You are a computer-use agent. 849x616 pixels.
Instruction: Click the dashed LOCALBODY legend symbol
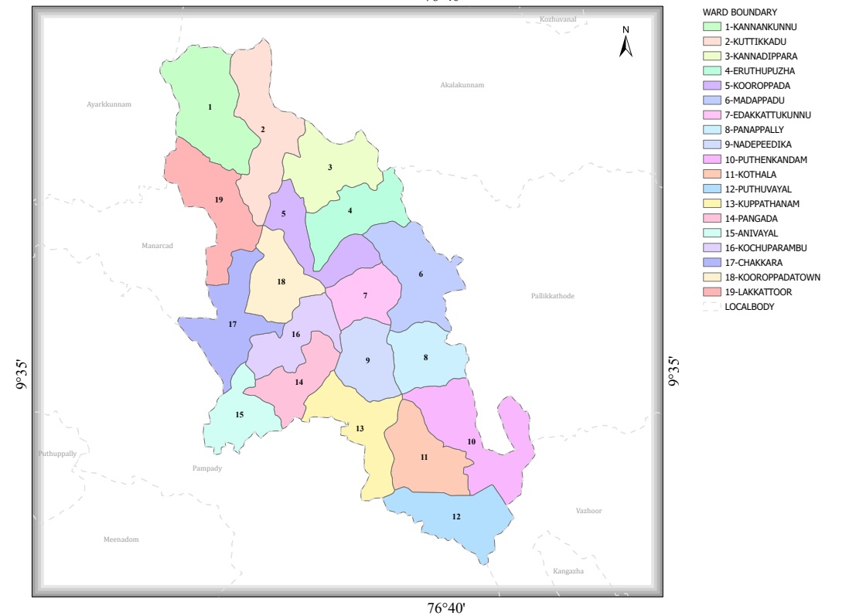[712, 306]
